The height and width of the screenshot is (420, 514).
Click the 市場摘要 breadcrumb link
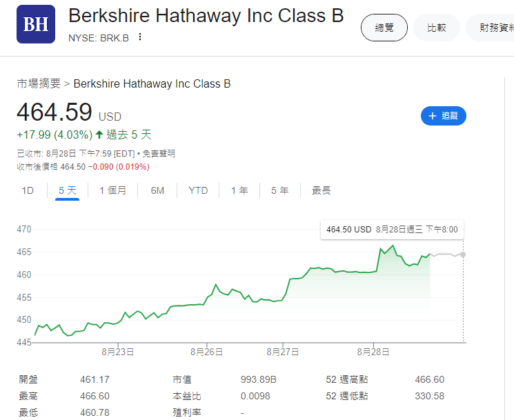(x=39, y=83)
